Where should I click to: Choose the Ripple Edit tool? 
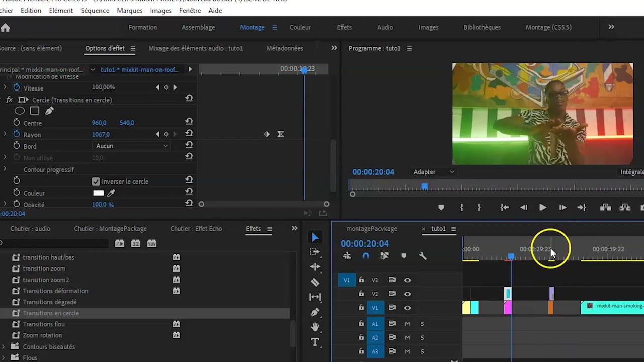pos(315,267)
